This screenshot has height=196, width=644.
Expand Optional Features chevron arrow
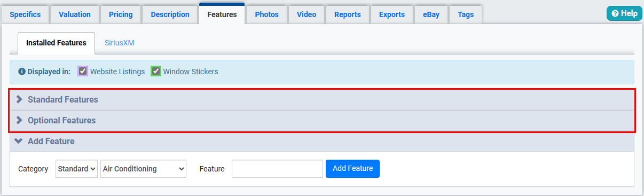19,120
